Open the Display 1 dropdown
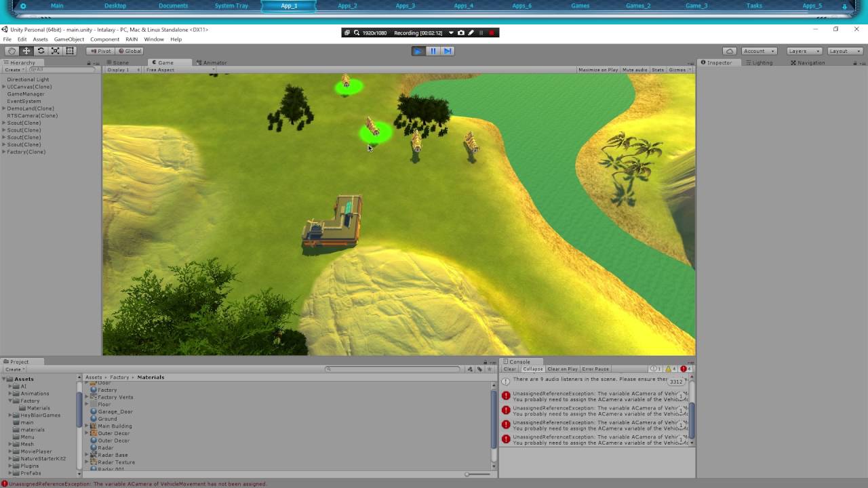Image resolution: width=868 pixels, height=488 pixels. (x=123, y=70)
